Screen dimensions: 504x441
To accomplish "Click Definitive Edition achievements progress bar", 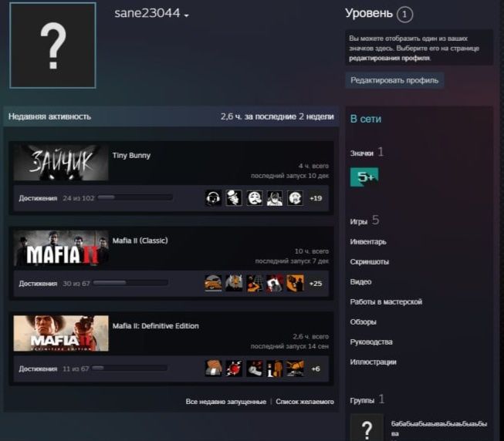I will click(x=130, y=368).
